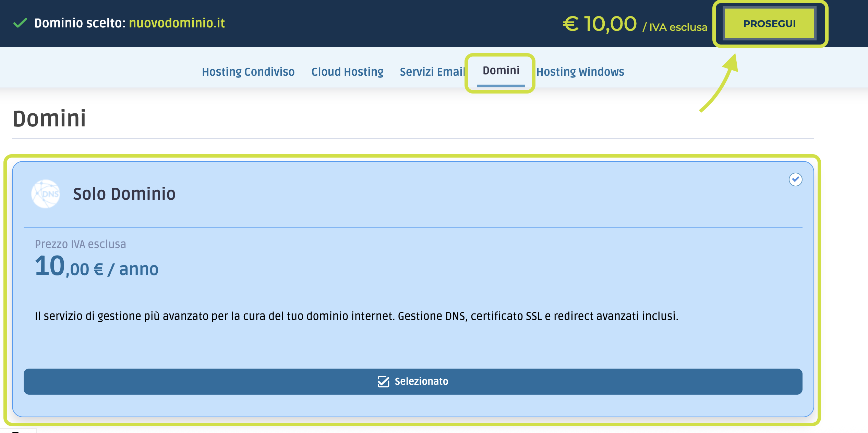868x433 pixels.
Task: Switch to the Cloud Hosting tab
Action: pos(347,72)
